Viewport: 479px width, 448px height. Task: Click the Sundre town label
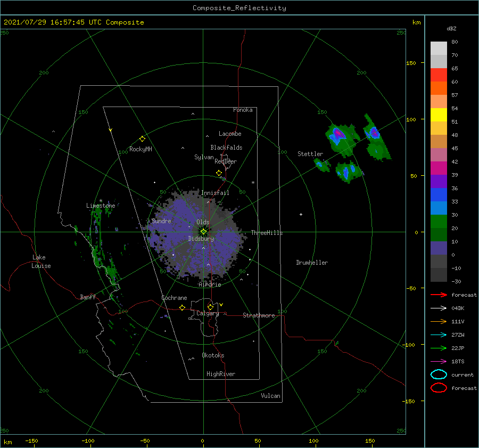[161, 221]
